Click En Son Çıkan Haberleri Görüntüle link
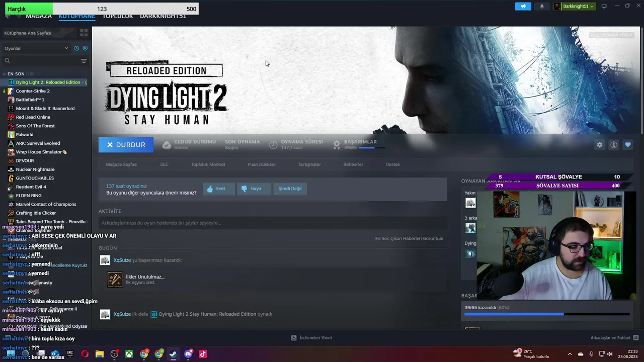Screen dimensions: 644x362 pos(409,238)
